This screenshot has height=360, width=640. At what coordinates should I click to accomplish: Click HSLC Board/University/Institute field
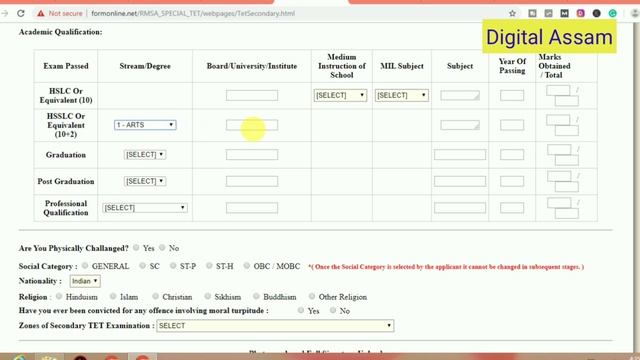(x=252, y=96)
